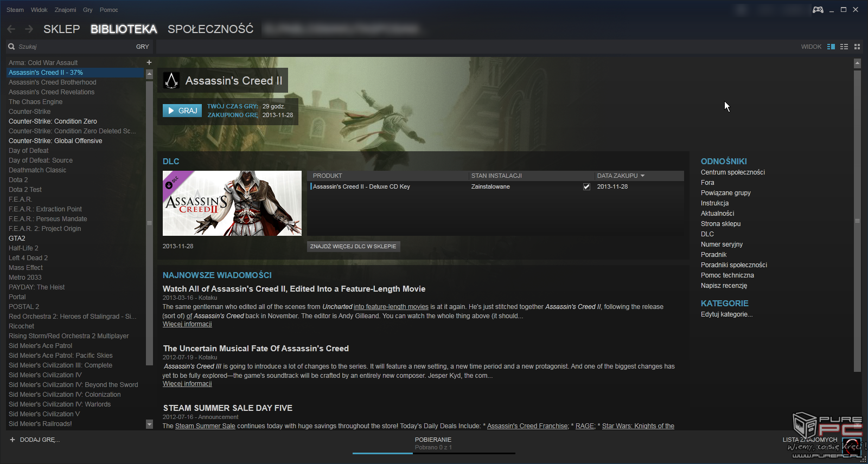Click the Szukaj search field
The image size is (868, 464).
[73, 47]
